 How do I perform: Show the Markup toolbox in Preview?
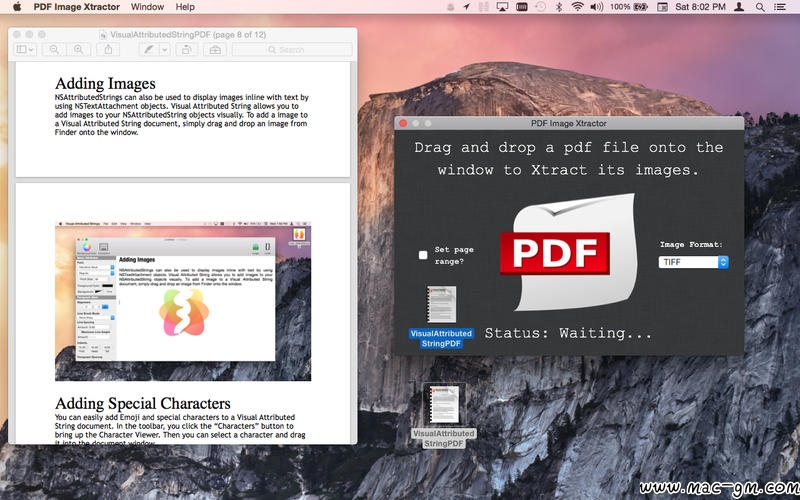pos(215,49)
